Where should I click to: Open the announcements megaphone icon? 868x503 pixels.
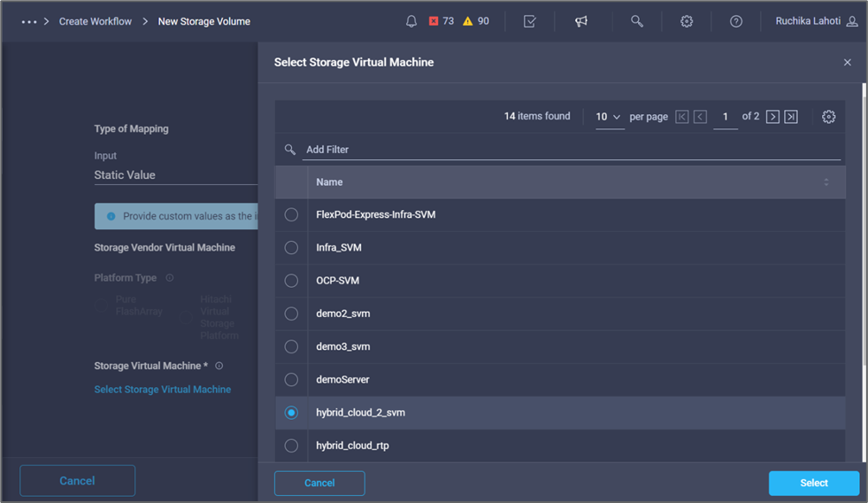[581, 21]
